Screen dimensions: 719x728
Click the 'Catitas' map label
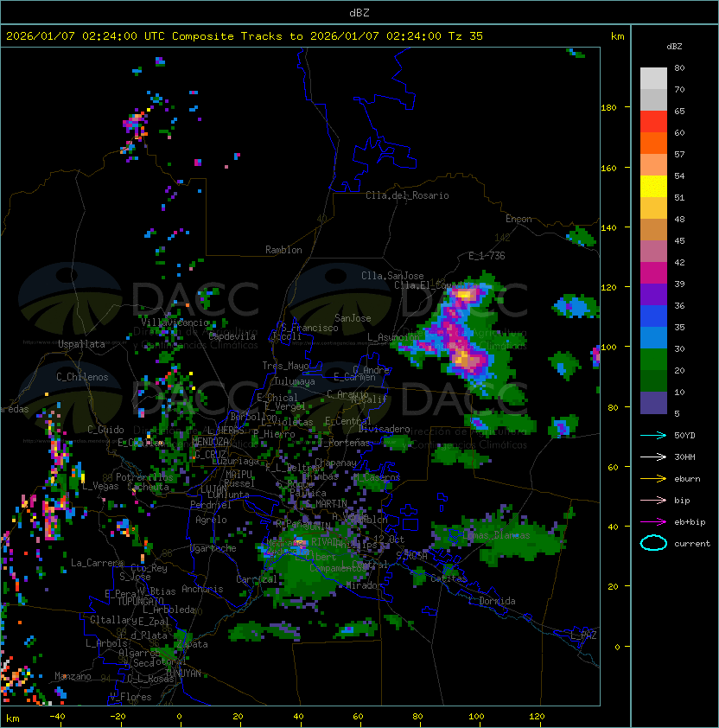(x=449, y=578)
